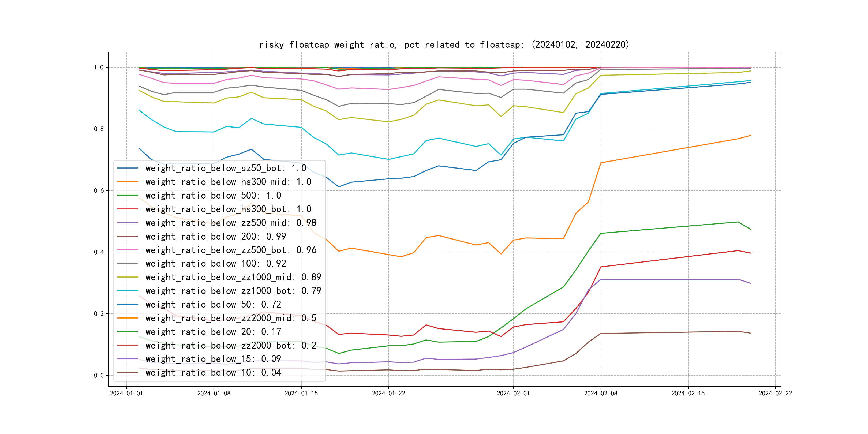Screen dimensions: 868x434
Task: Click the weight_ratio_below_15 legend entry
Action: [213, 359]
